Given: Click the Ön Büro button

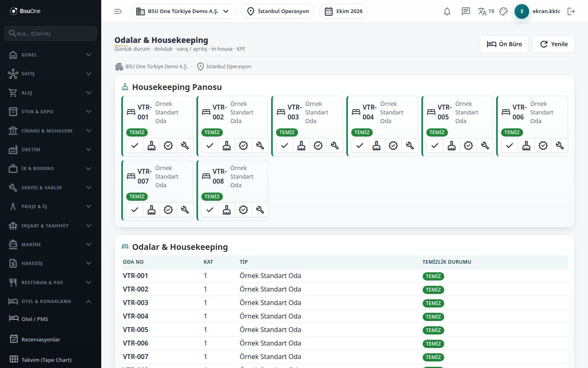Looking at the screenshot, I should [504, 44].
